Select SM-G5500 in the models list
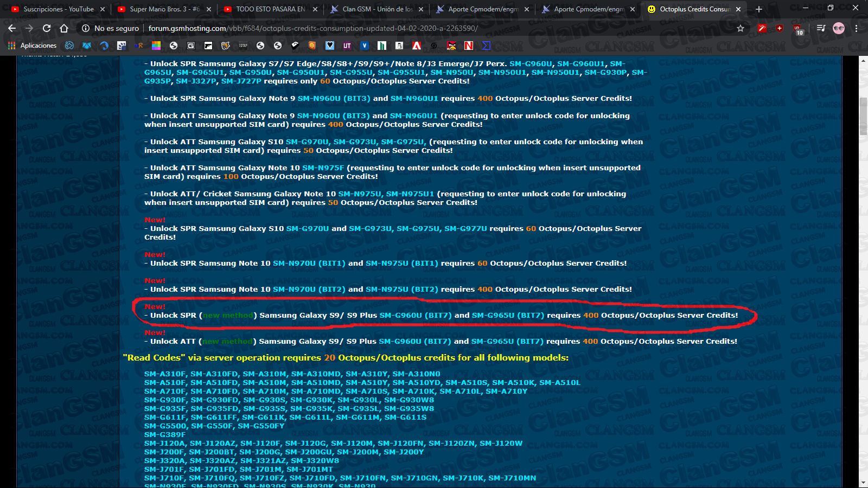Image resolution: width=868 pixels, height=488 pixels. pyautogui.click(x=165, y=426)
